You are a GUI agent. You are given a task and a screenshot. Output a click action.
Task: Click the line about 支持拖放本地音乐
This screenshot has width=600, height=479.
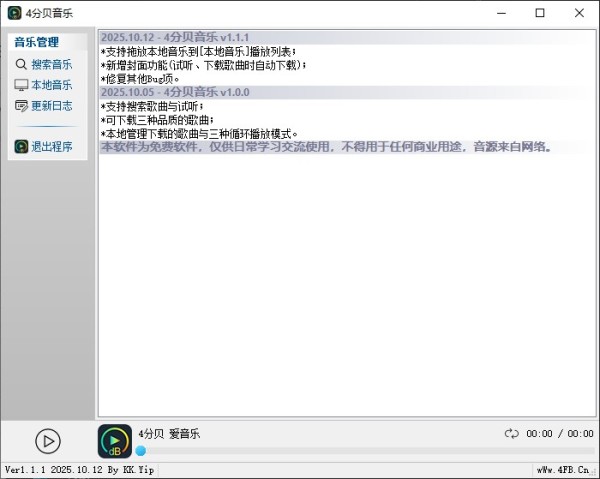(198, 51)
